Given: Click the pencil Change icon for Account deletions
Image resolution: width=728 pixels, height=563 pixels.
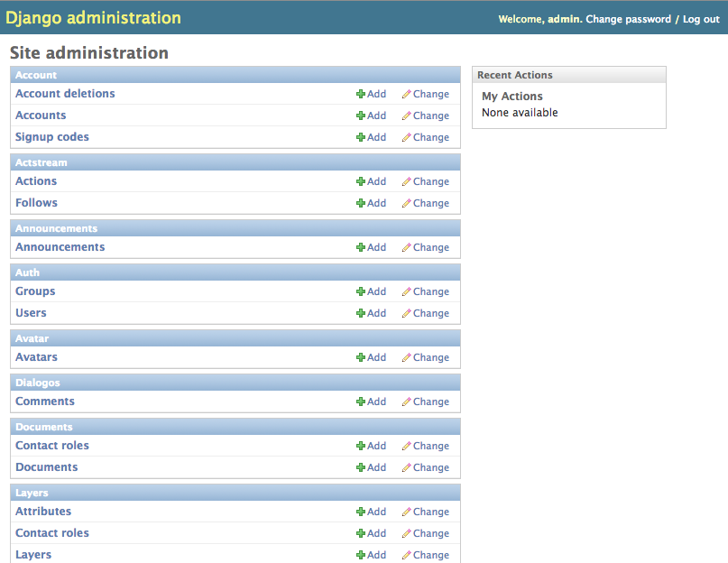Looking at the screenshot, I should coord(406,94).
